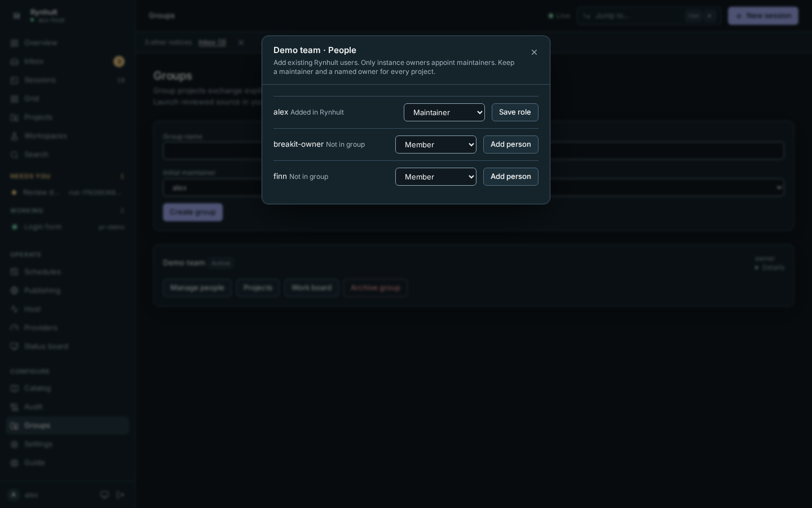Open Host icon in sidebar

[x=15, y=309]
